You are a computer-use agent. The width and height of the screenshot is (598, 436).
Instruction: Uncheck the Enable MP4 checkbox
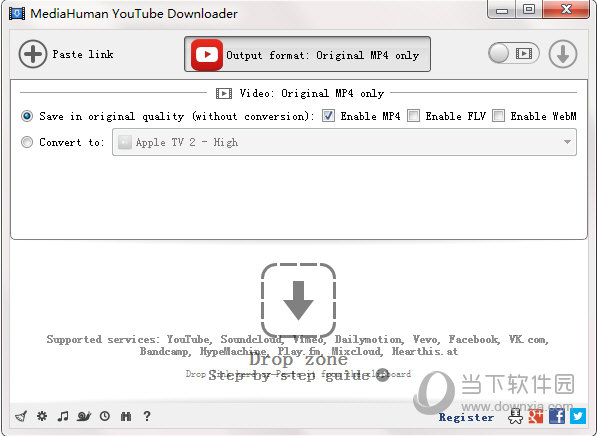(328, 116)
